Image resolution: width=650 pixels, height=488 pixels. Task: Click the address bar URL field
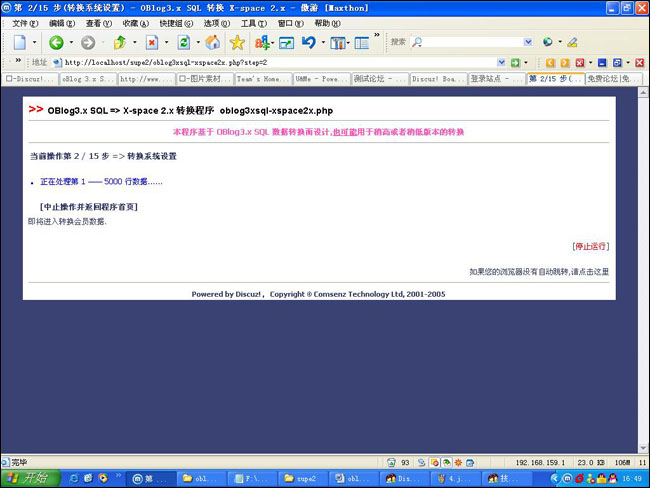point(280,63)
